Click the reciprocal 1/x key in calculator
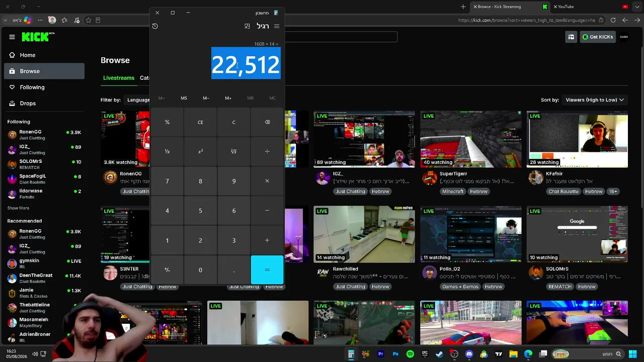This screenshot has height=362, width=644. click(x=167, y=151)
